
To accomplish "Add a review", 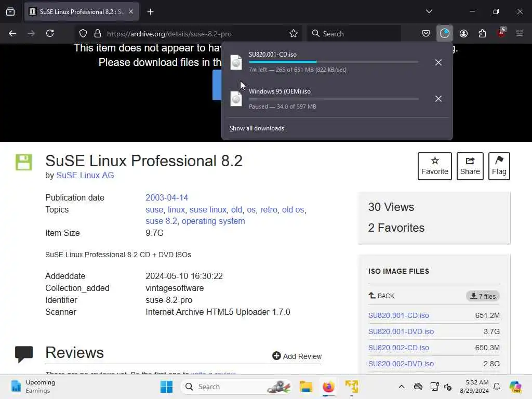I will point(297,356).
